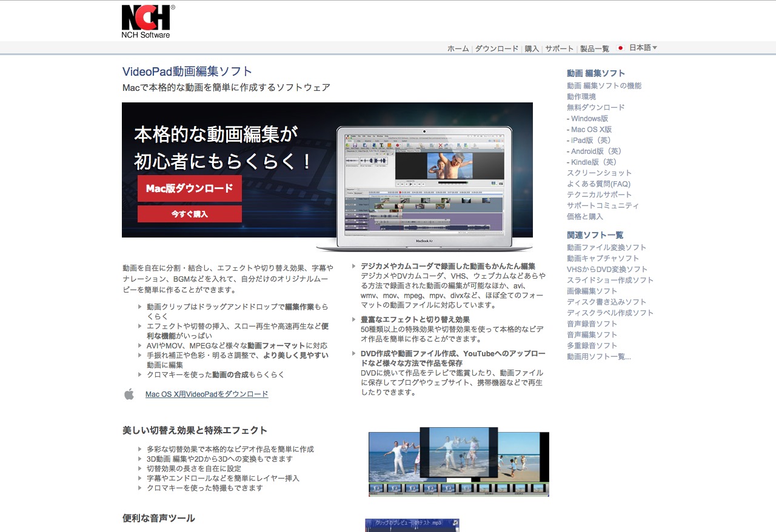Open the 動画ファイル変換ソフト link
Screen dimensions: 776x532
[x=606, y=248]
